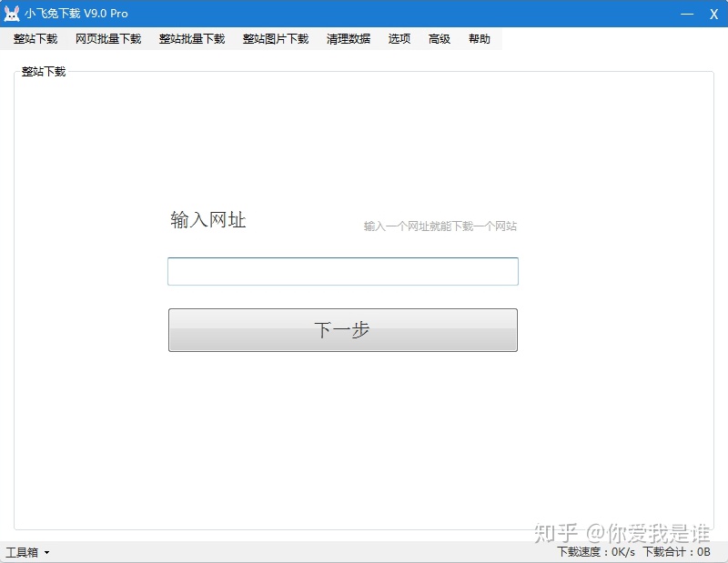Click the rabbit app icon in title bar
The image size is (728, 563).
[12, 14]
